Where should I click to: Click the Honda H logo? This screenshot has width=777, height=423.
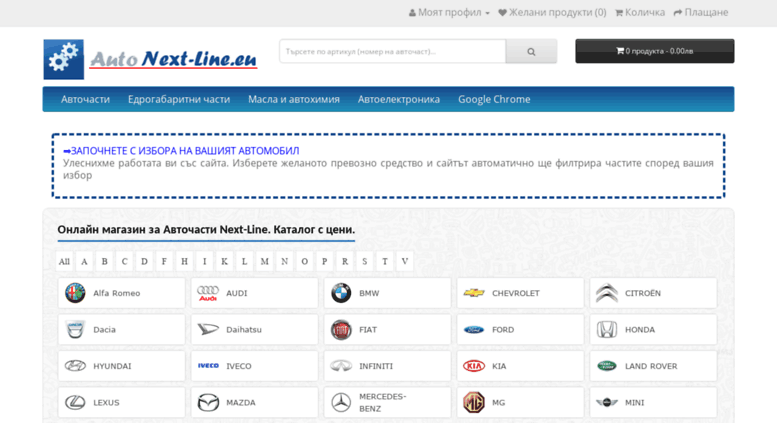[x=607, y=329]
